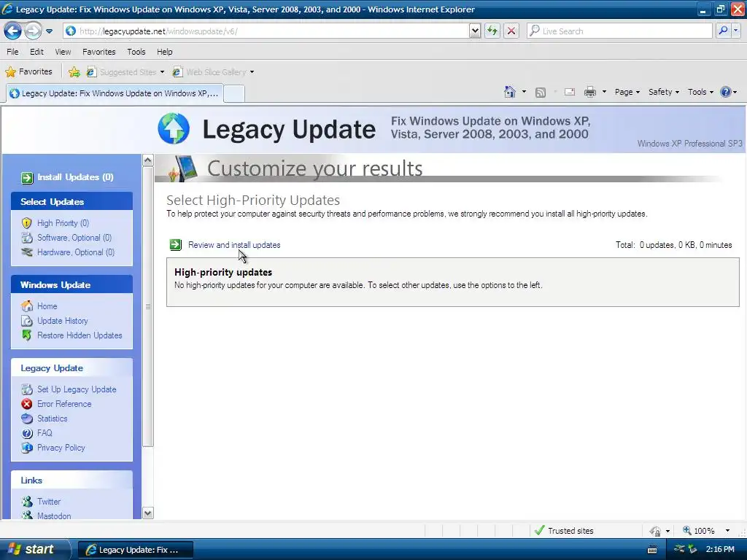
Task: Click the RSS feeds icon
Action: point(541,93)
